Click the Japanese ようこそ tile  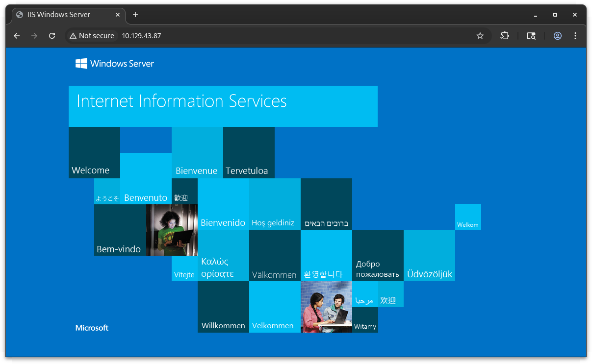coord(107,191)
